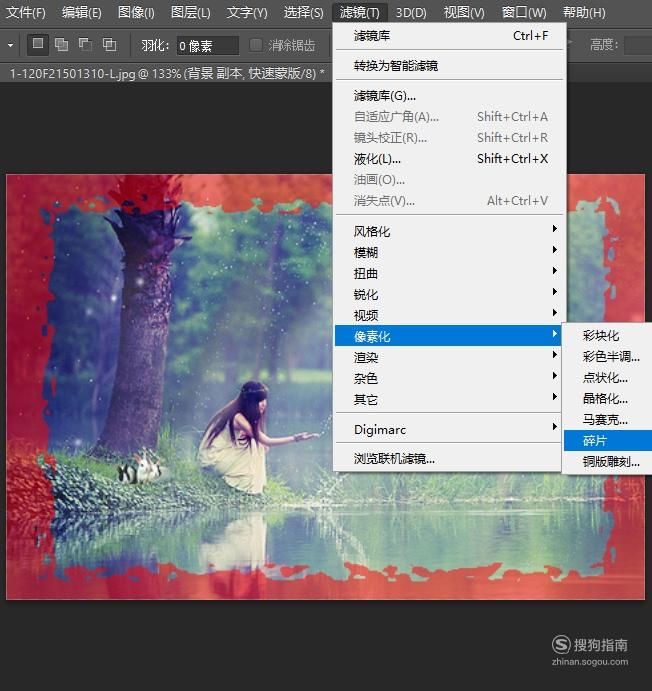Apply the 彩块化 filter
The width and height of the screenshot is (652, 691).
[608, 336]
